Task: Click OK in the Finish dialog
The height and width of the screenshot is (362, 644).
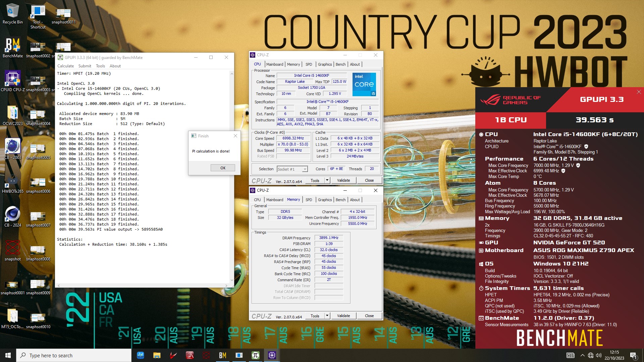Action: 223,168
